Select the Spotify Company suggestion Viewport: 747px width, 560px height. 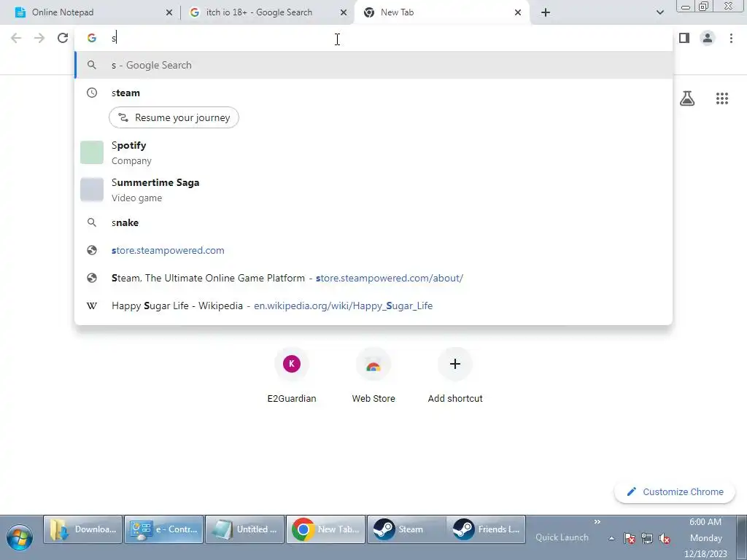(x=373, y=152)
